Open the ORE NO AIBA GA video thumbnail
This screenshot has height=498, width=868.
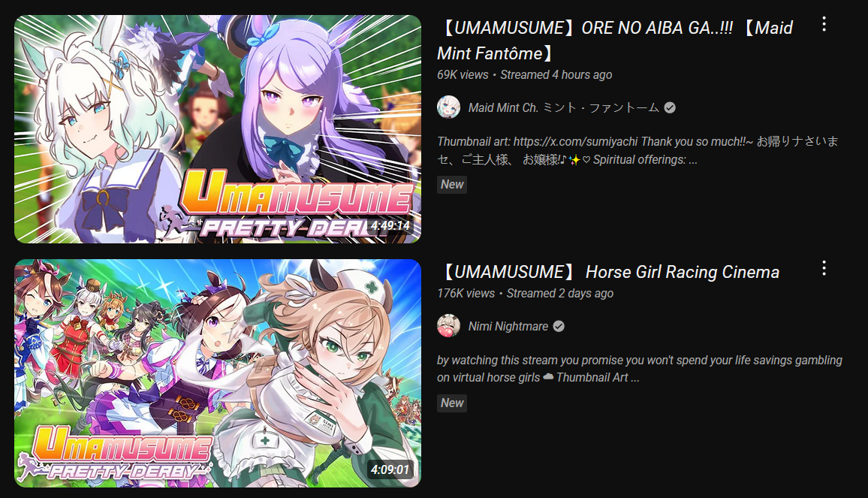click(x=218, y=129)
